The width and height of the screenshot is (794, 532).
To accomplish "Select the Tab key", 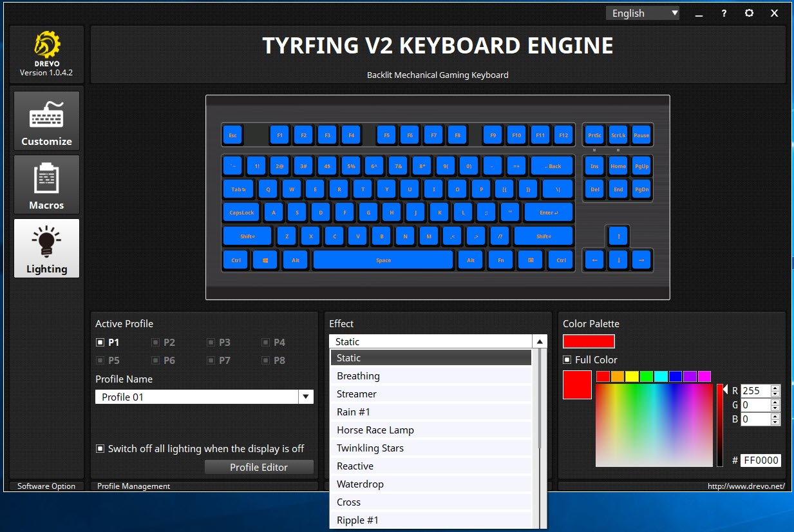I will coord(238,189).
